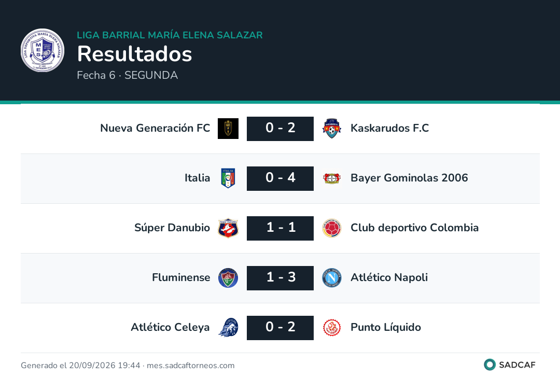Click the Resultados heading
The height and width of the screenshot is (392, 560).
click(135, 54)
